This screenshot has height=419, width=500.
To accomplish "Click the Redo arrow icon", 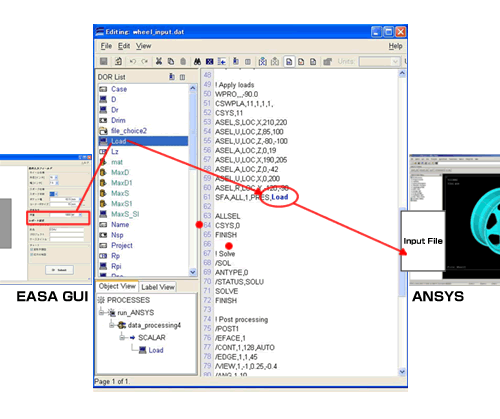I will (145, 61).
